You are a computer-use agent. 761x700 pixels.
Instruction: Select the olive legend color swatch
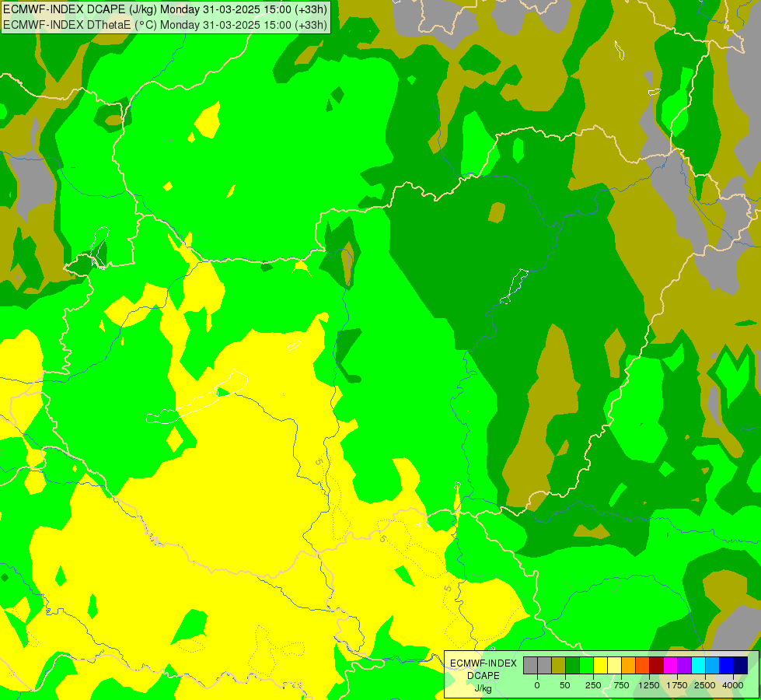pos(559,665)
